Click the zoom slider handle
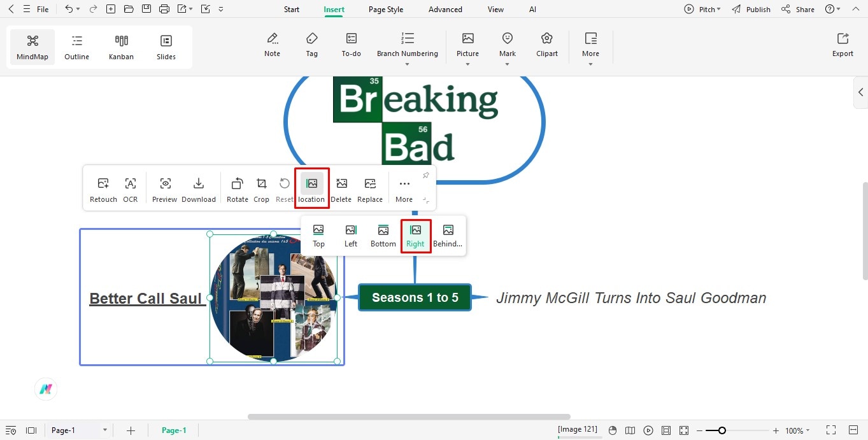The width and height of the screenshot is (868, 440). pos(722,430)
